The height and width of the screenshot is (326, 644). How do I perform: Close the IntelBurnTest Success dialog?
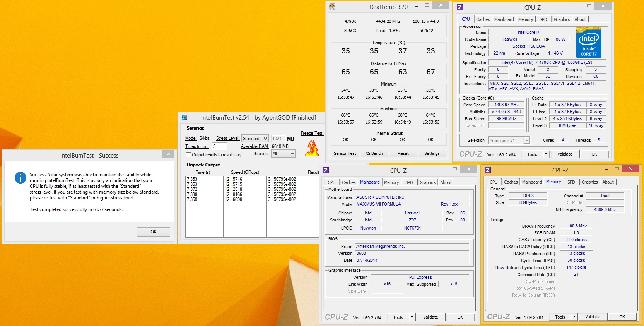tap(169, 154)
